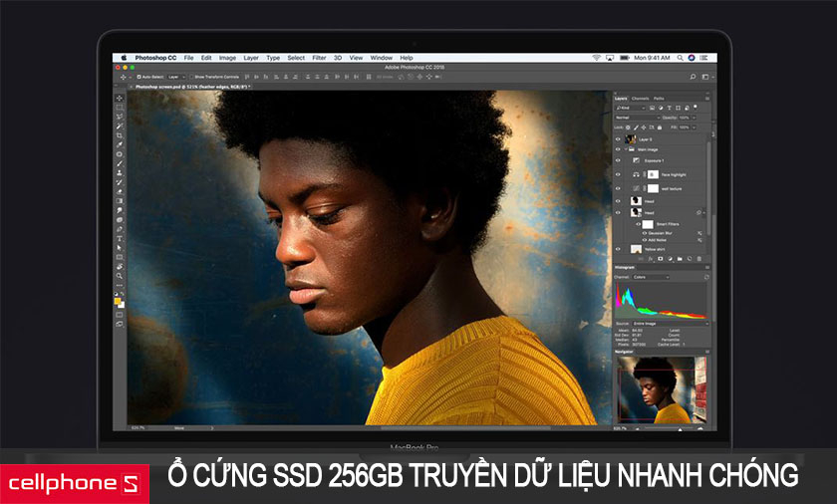Click the Wi-Fi icon in the menu bar

click(x=596, y=58)
